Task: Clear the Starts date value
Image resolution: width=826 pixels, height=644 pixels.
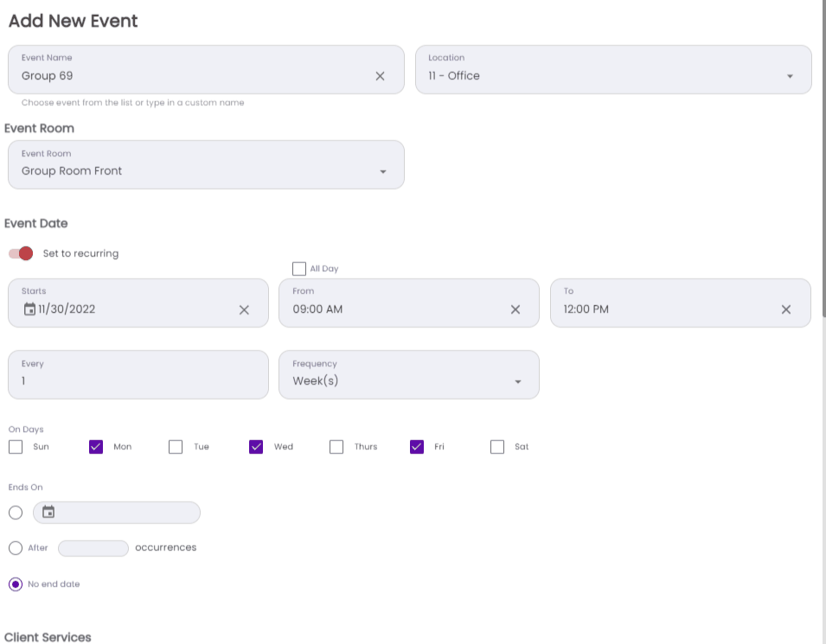Action: [x=244, y=309]
